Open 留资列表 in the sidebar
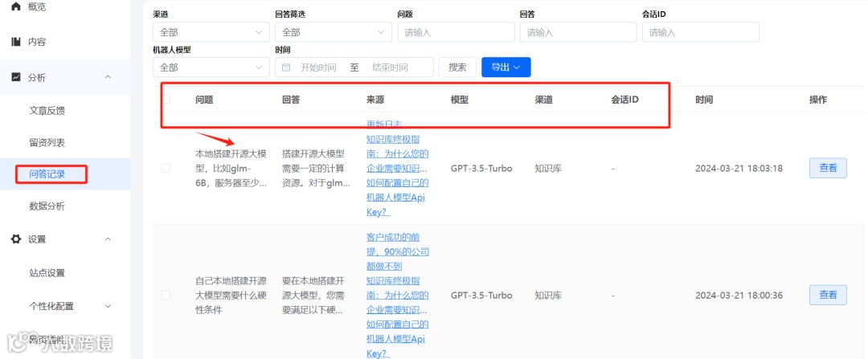Viewport: 868px width, 359px height. (47, 143)
